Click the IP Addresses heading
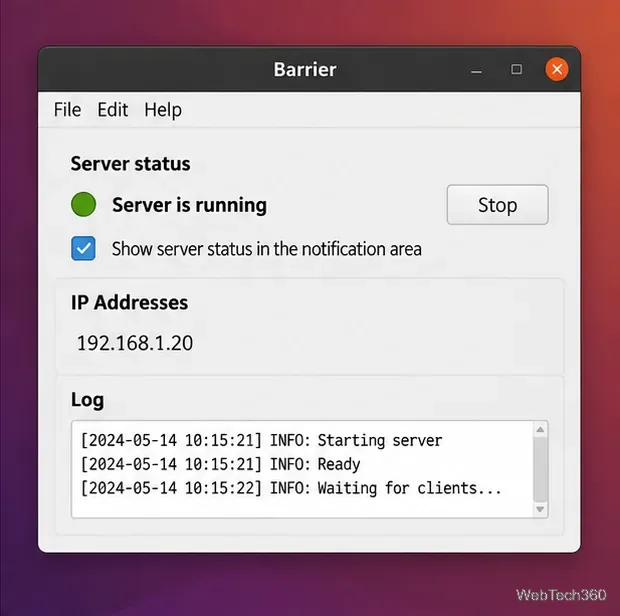The height and width of the screenshot is (616, 620). point(130,302)
